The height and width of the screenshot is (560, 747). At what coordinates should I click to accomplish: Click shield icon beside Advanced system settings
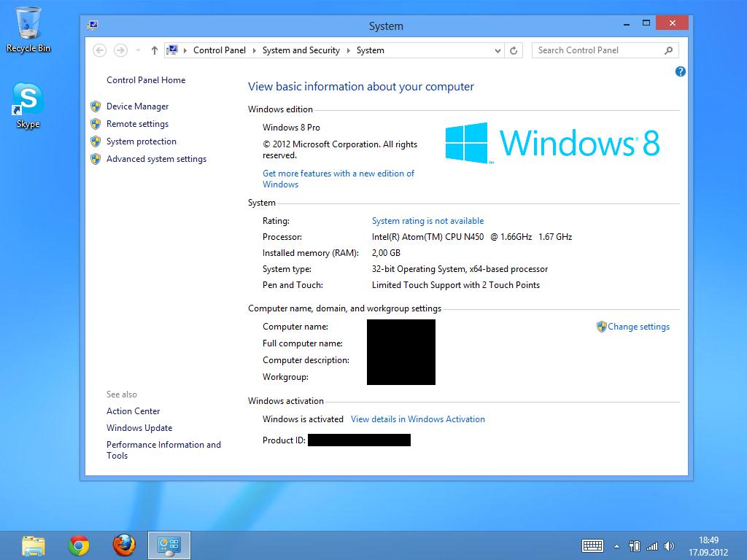click(x=96, y=159)
